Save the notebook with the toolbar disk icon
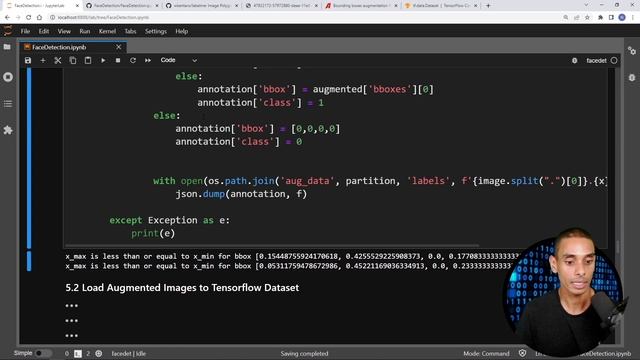This screenshot has height=360, width=640. 28,60
